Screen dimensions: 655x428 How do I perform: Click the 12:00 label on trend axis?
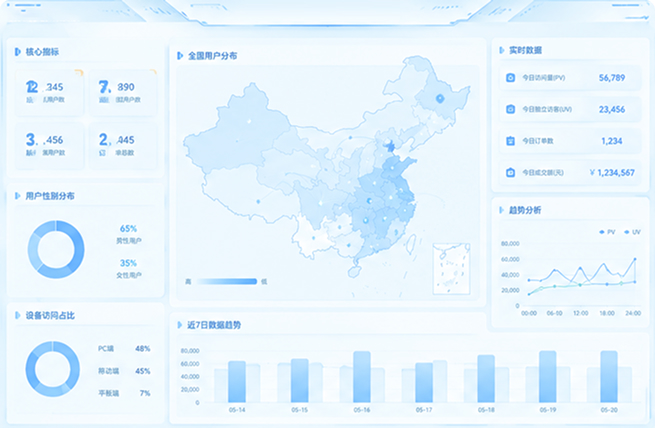tap(581, 313)
